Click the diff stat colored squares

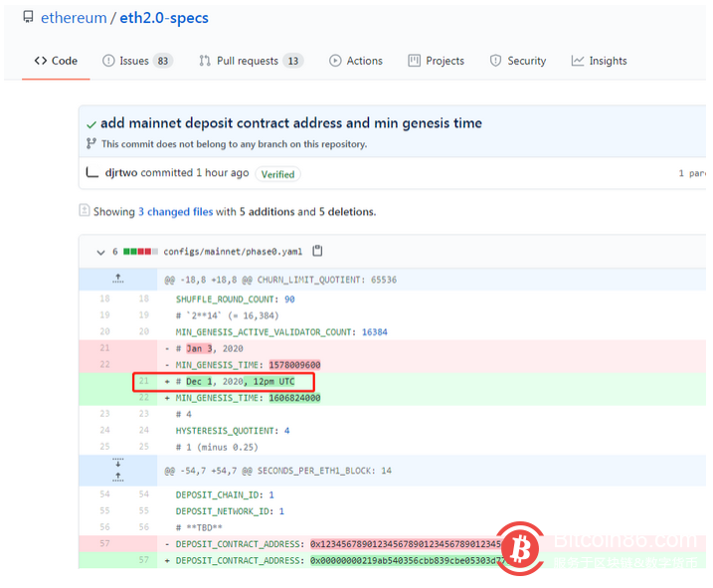pyautogui.click(x=140, y=252)
